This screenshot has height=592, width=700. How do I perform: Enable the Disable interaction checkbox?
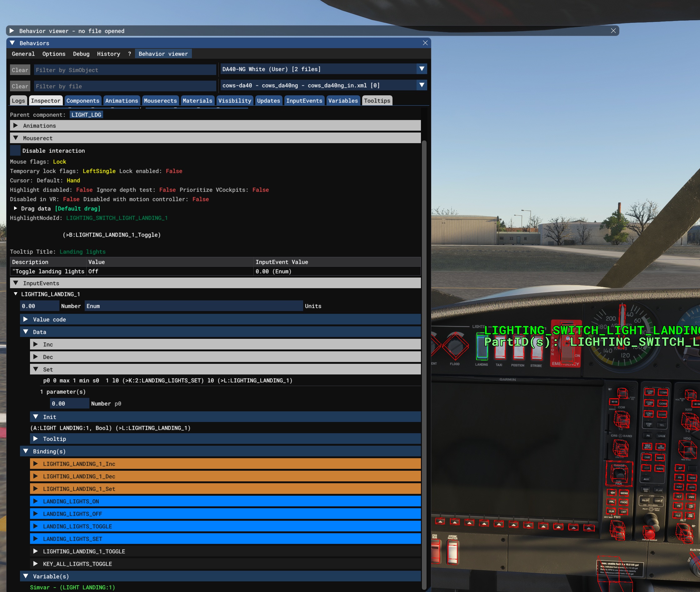[15, 151]
